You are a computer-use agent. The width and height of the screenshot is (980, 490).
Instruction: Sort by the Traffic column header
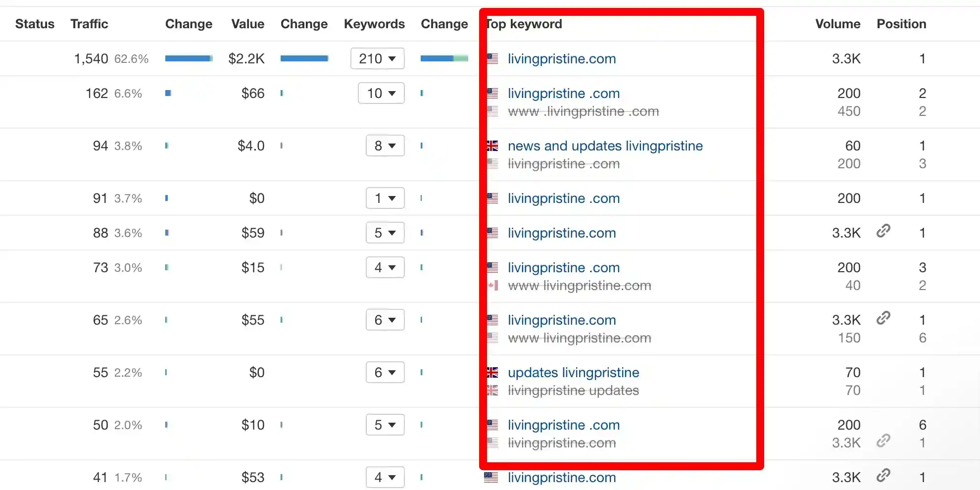89,24
